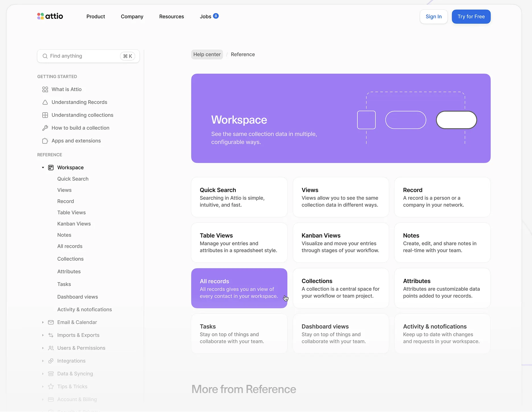The height and width of the screenshot is (414, 532).
Task: Go to Help center breadcrumb link
Action: tap(207, 55)
